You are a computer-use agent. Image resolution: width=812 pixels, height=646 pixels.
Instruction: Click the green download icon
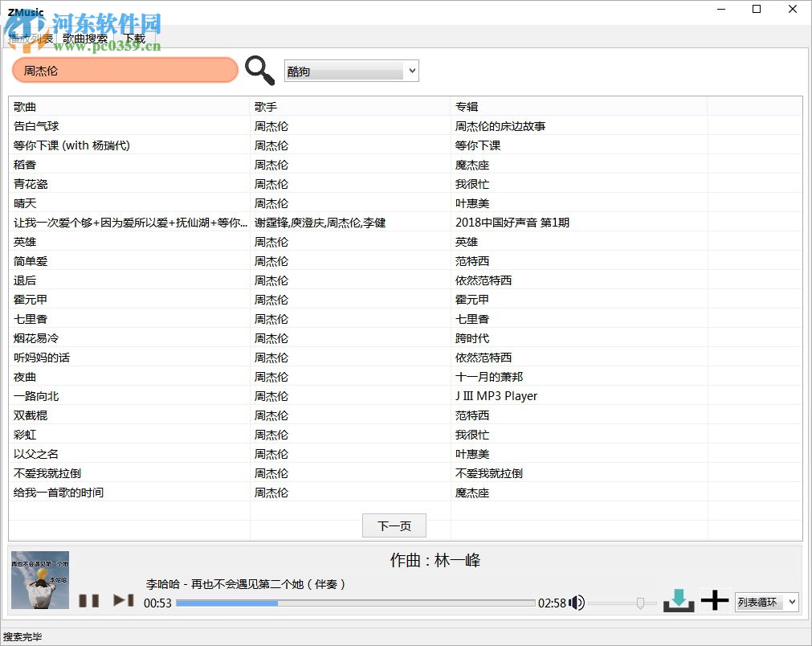[x=679, y=599]
